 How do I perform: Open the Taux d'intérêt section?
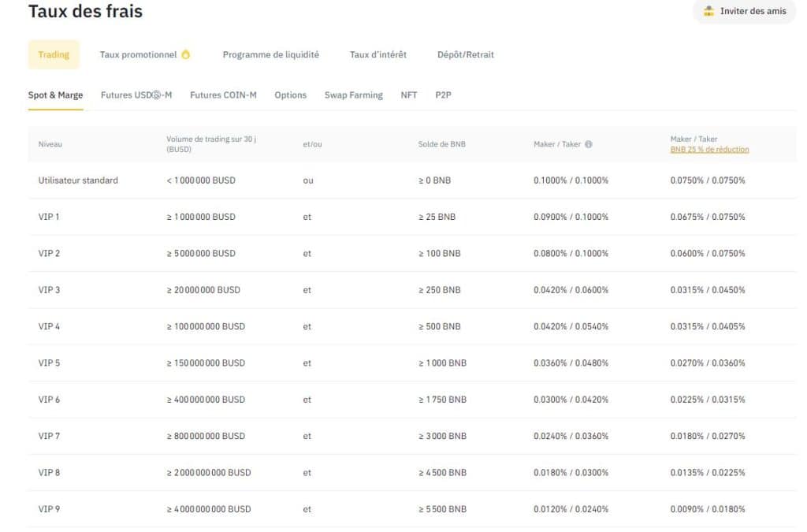(x=377, y=54)
